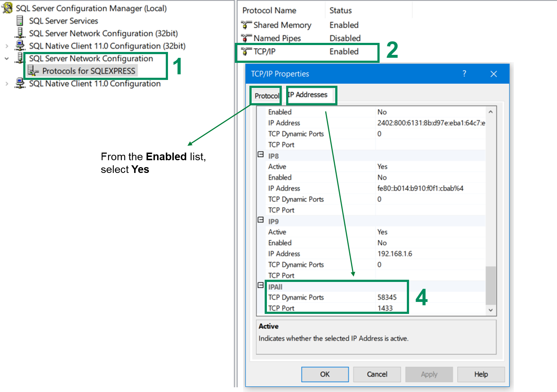The image size is (557, 392).
Task: Click the scrollbar up arrow in the properties list
Action: coord(491,112)
